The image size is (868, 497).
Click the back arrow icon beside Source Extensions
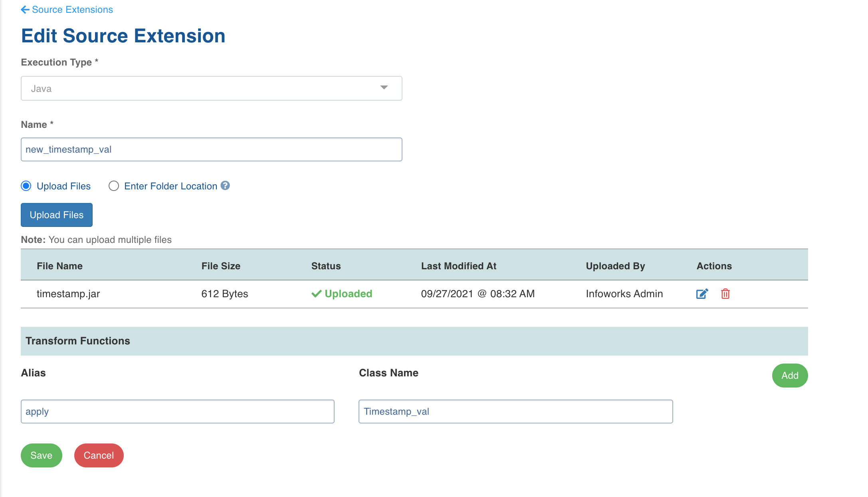(25, 10)
